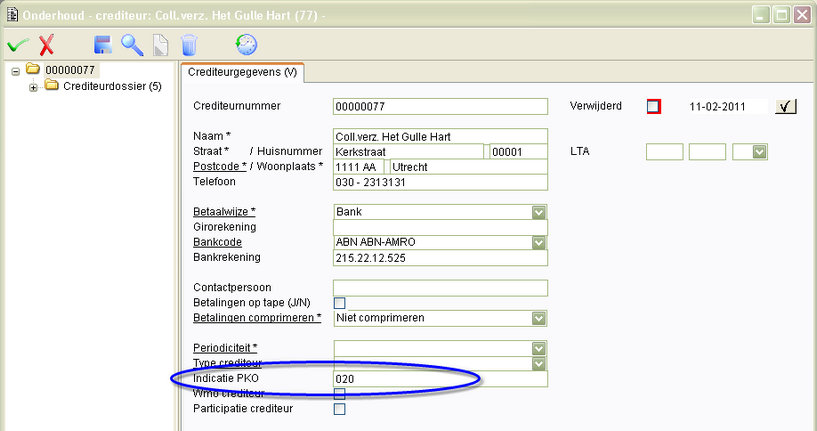Image resolution: width=817 pixels, height=431 pixels.
Task: Click the clock history icon in toolbar
Action: pos(246,44)
